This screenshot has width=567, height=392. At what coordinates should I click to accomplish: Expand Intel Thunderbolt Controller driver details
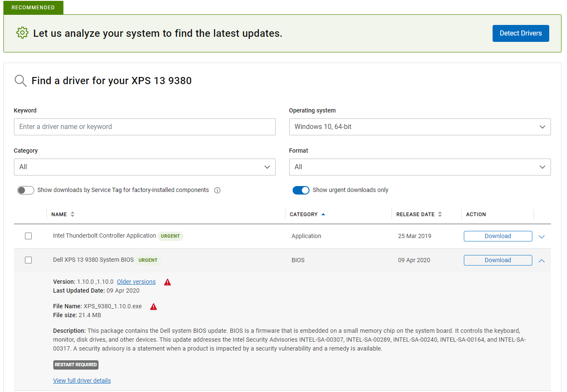[x=542, y=237]
